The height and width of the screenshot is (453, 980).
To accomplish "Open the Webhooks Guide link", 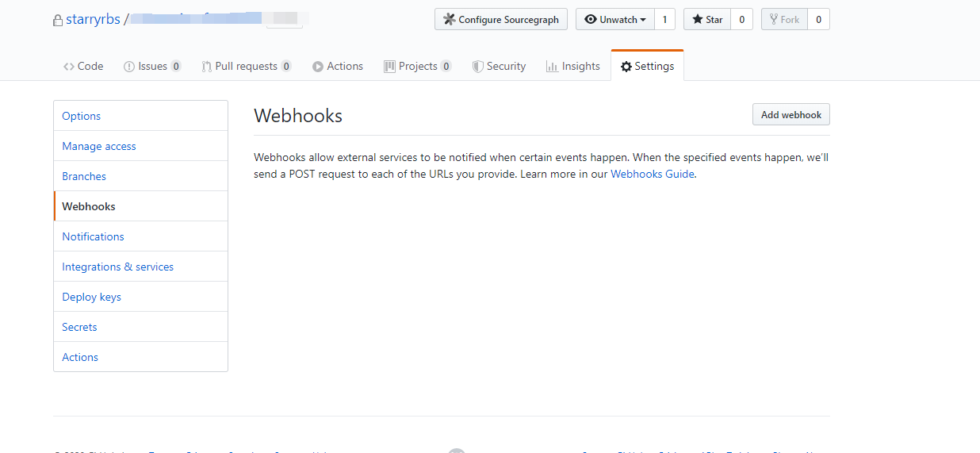I will (652, 175).
